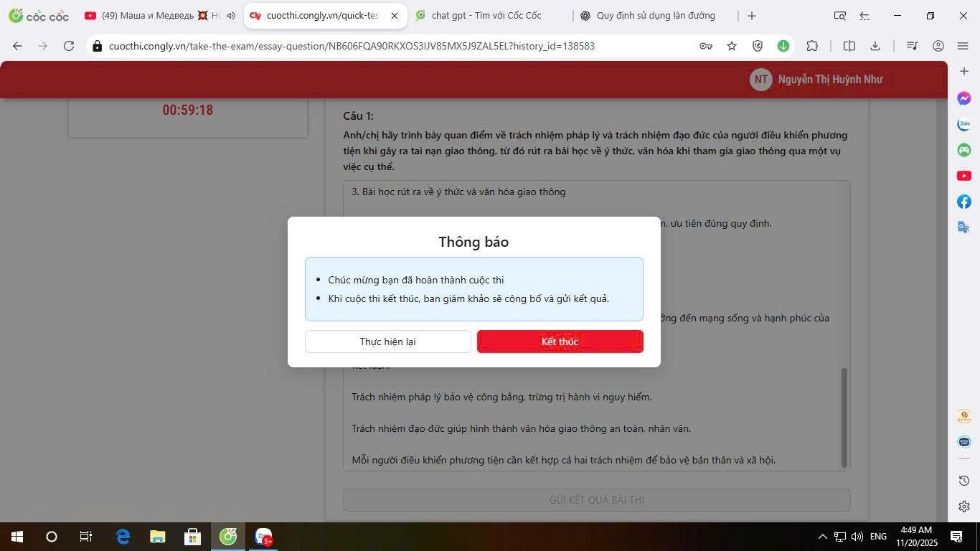Click the essay answer scrollbar thumb
The image size is (980, 551).
pyautogui.click(x=844, y=416)
